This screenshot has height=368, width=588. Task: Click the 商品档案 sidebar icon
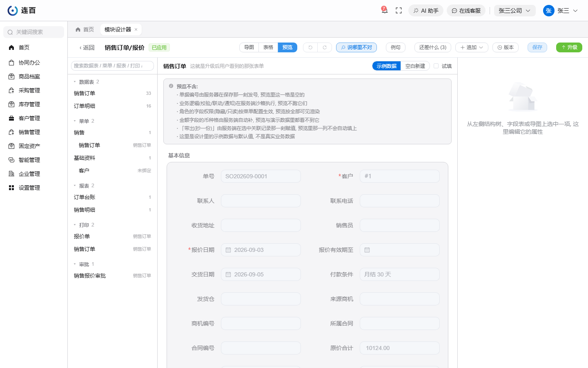pos(11,76)
